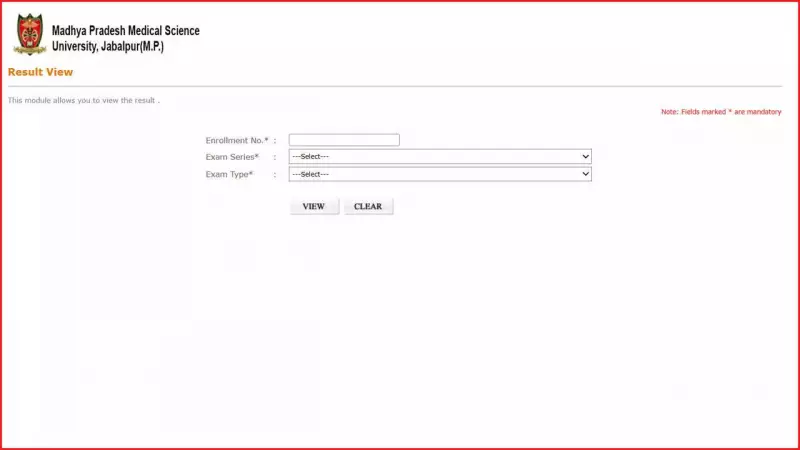Screen dimensions: 800x450
Task: Click the ---Select--- placeholder in Exam Type
Action: (x=310, y=174)
